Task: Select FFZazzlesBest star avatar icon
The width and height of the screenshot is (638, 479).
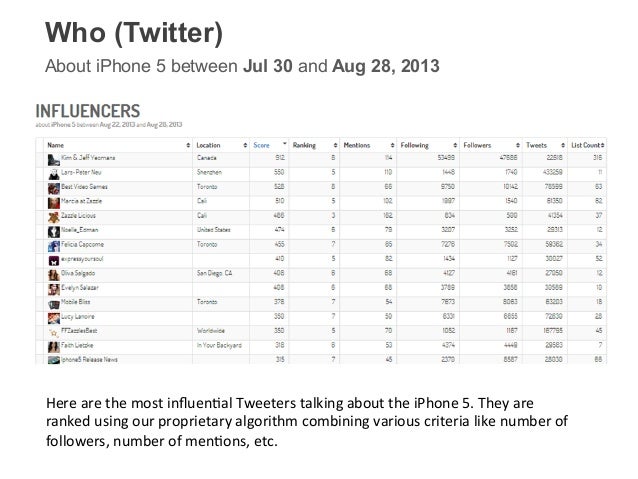Action: pyautogui.click(x=54, y=333)
